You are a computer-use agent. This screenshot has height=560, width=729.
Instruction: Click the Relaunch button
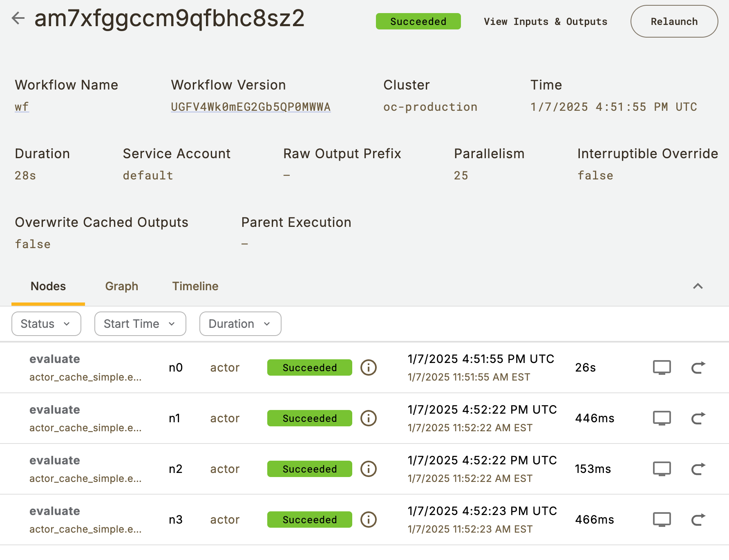pos(674,22)
